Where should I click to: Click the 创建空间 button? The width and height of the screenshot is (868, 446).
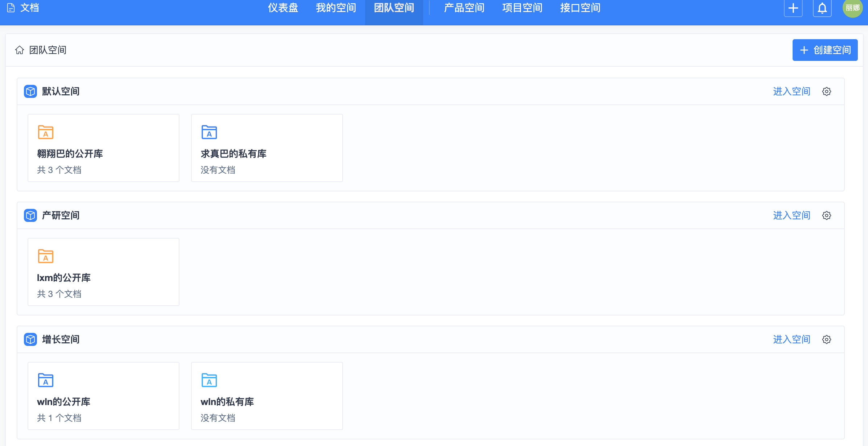pyautogui.click(x=825, y=50)
